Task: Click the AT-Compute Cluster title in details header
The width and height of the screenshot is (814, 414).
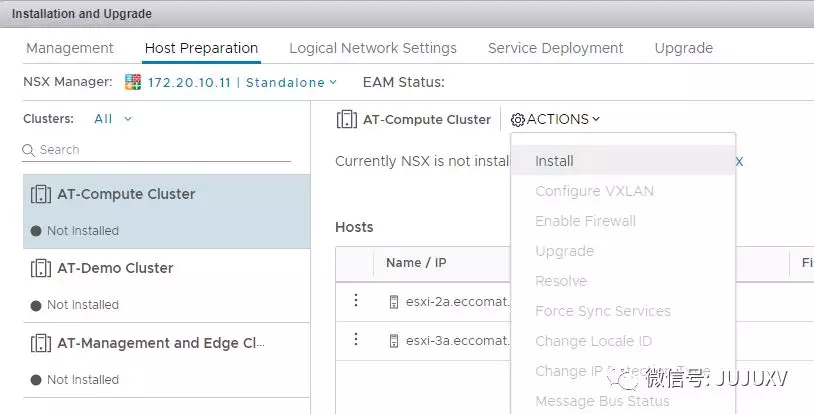Action: coord(427,120)
